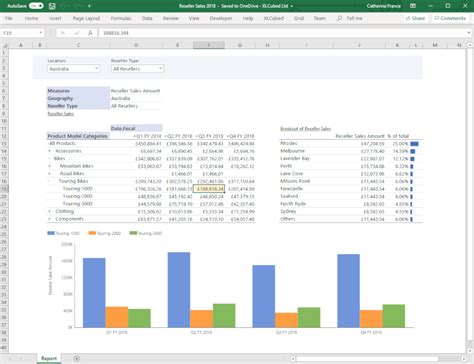474x364 pixels.
Task: Open the Home ribbon tab
Action: 31,18
